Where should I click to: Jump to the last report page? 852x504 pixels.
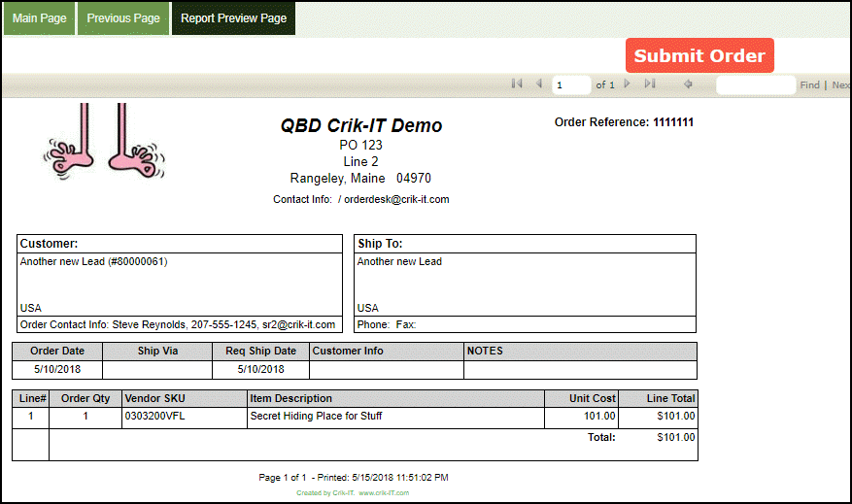pos(650,84)
